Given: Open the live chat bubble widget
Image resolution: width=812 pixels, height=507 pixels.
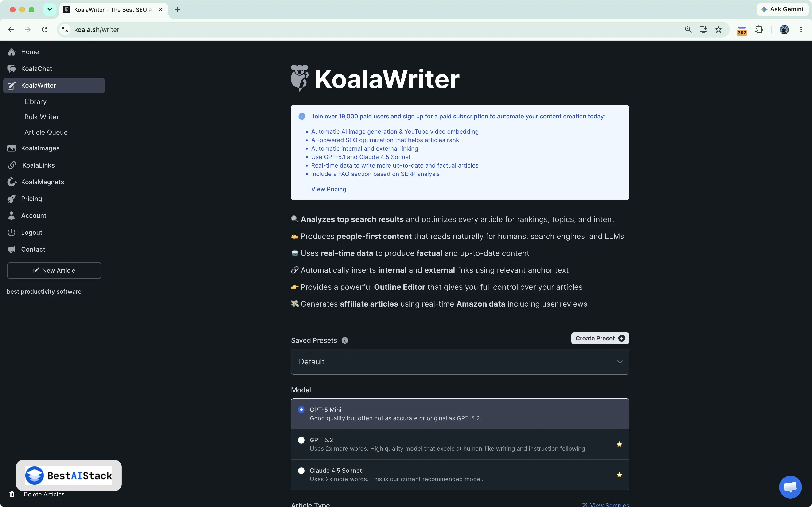Looking at the screenshot, I should [790, 487].
